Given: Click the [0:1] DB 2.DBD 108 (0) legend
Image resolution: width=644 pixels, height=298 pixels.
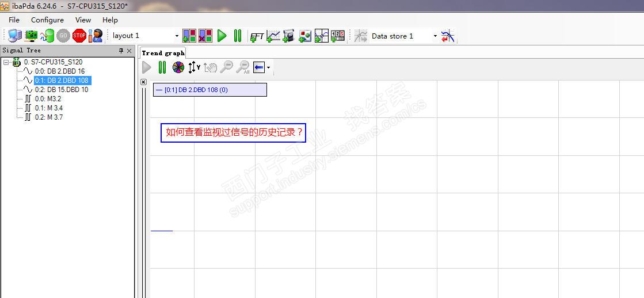Looking at the screenshot, I should coord(210,90).
